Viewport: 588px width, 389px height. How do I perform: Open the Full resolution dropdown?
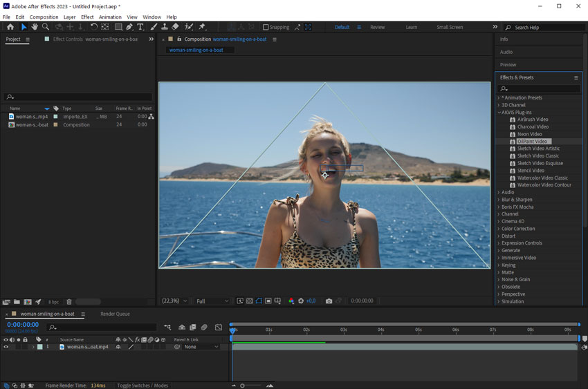coord(212,301)
